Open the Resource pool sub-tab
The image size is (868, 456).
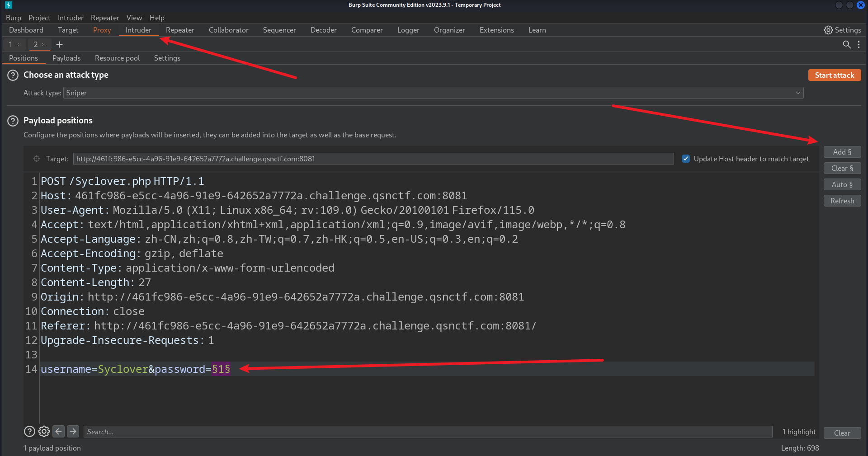pos(117,58)
